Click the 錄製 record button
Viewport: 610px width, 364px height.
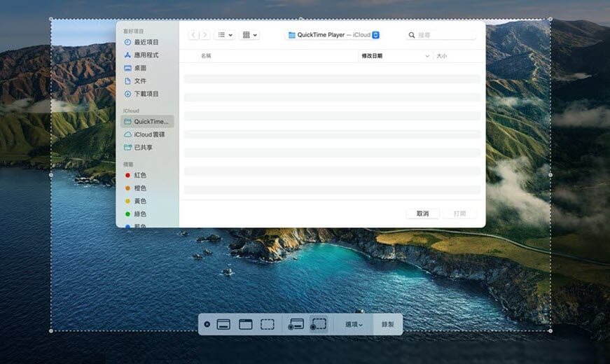[387, 324]
